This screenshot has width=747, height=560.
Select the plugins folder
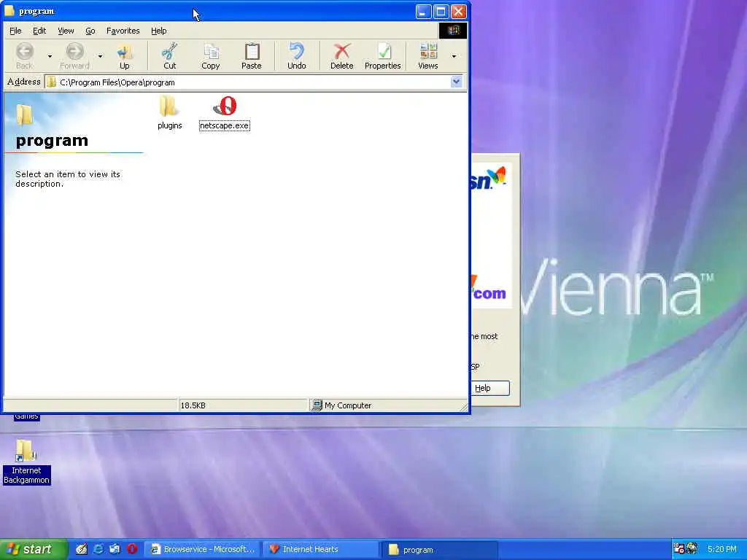click(x=169, y=112)
